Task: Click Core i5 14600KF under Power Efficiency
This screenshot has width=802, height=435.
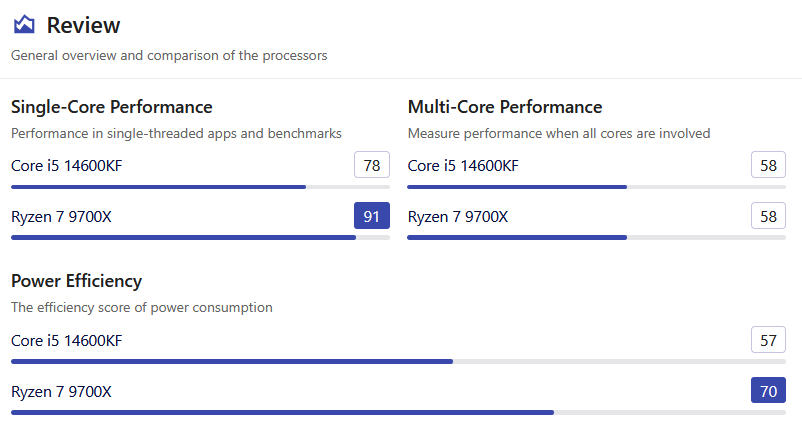Action: click(66, 341)
